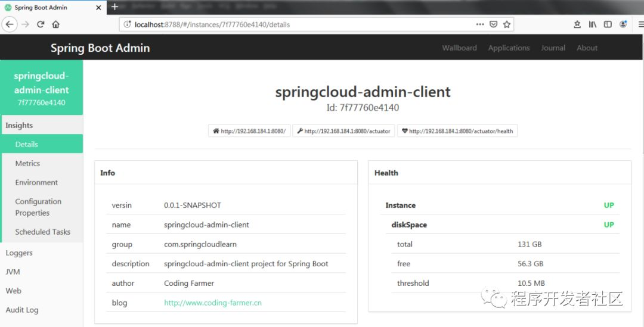Click the Pocket save icon
The height and width of the screenshot is (327, 644).
pyautogui.click(x=493, y=24)
